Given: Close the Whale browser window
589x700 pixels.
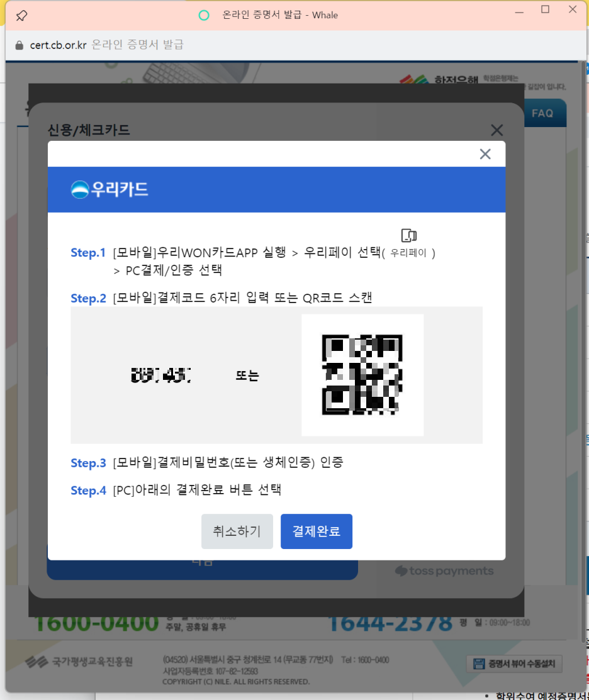Looking at the screenshot, I should [573, 9].
